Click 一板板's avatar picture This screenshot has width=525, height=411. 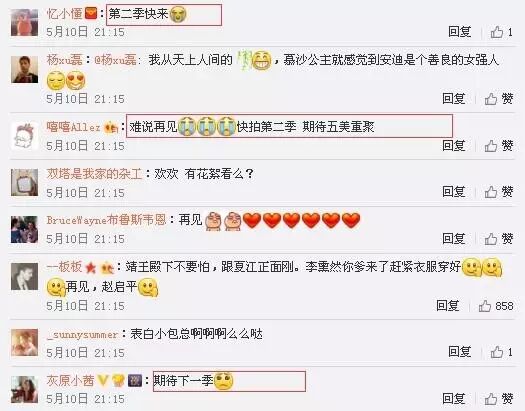point(24,276)
